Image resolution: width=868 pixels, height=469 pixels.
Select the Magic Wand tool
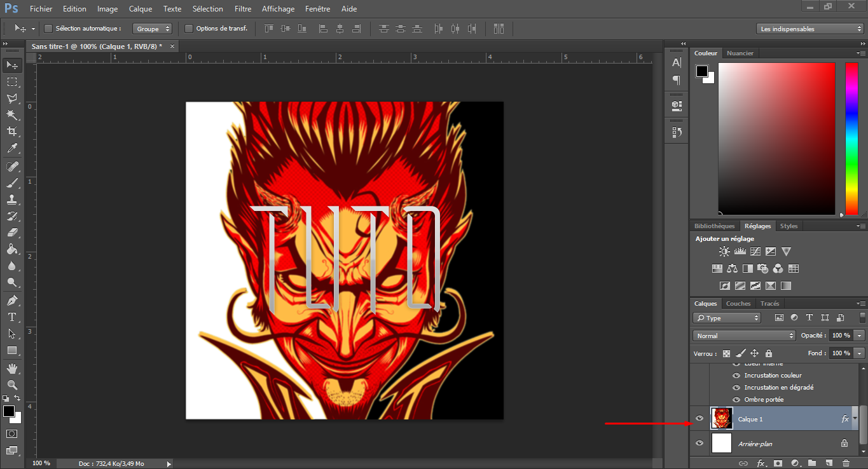pyautogui.click(x=12, y=115)
